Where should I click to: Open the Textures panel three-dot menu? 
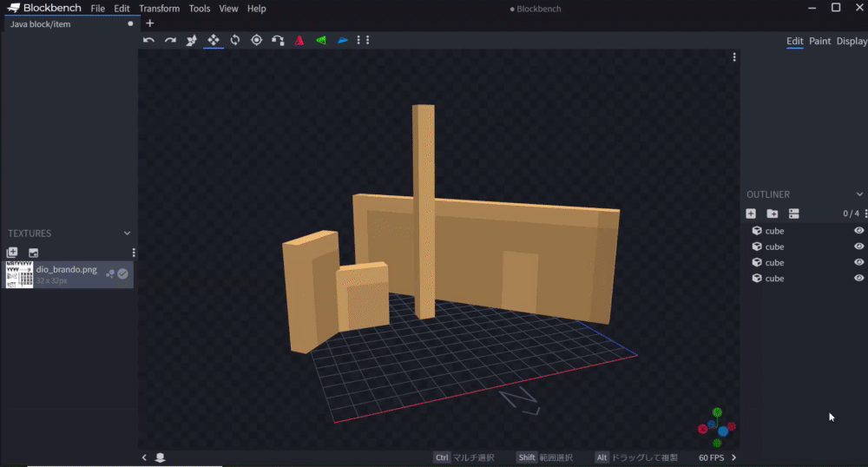[134, 253]
